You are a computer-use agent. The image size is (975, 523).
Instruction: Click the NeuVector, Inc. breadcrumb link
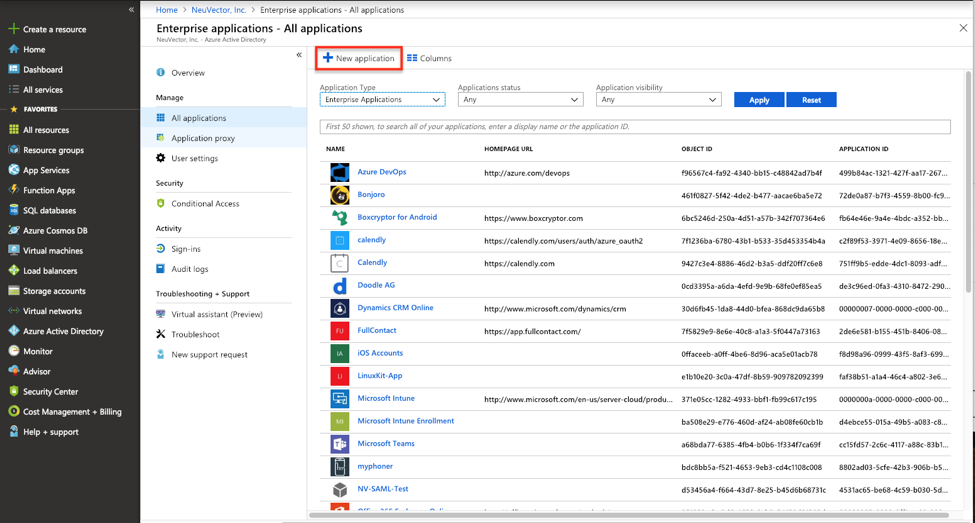[x=219, y=10]
